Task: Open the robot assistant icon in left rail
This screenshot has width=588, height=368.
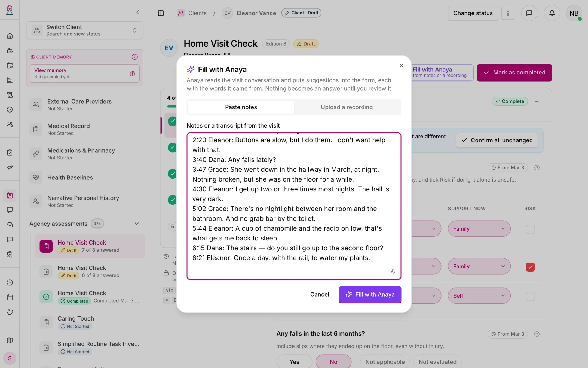Action: 10,51
